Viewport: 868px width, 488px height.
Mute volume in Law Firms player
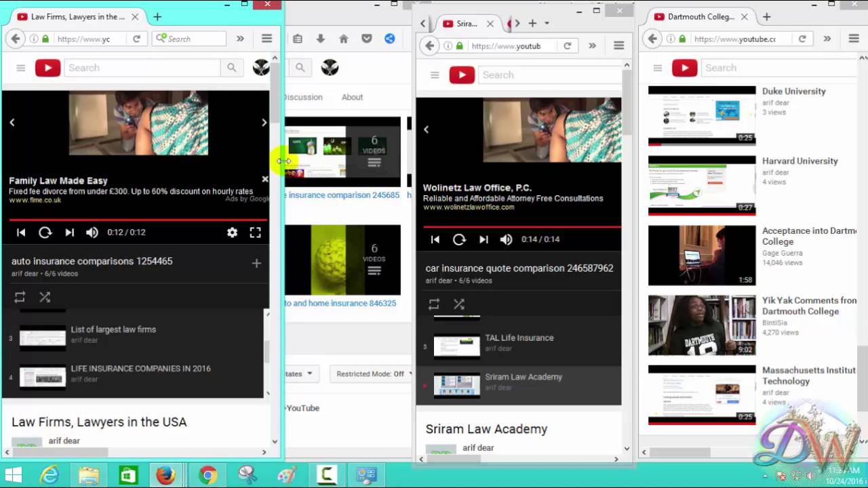[92, 232]
